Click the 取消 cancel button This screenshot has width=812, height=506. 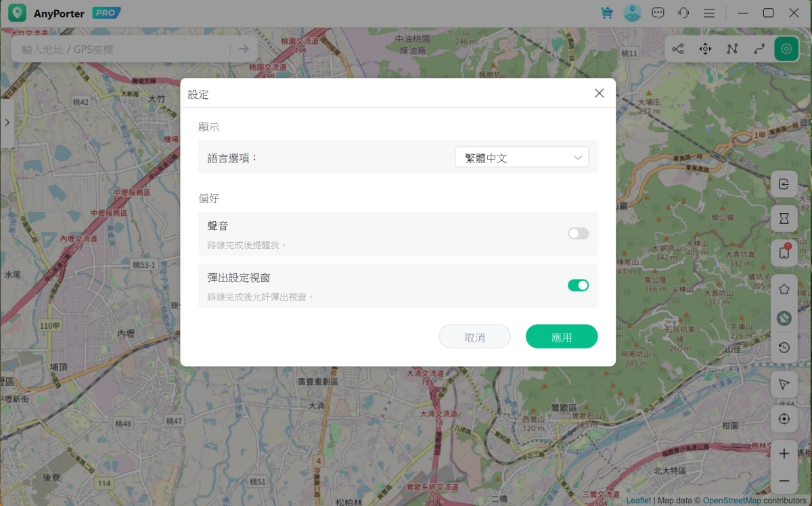point(474,337)
